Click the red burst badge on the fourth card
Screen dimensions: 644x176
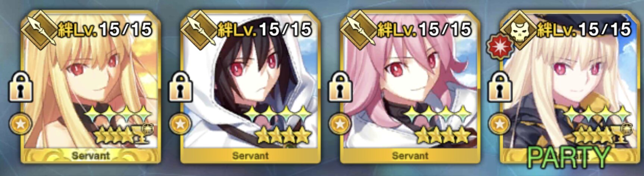pos(498,48)
